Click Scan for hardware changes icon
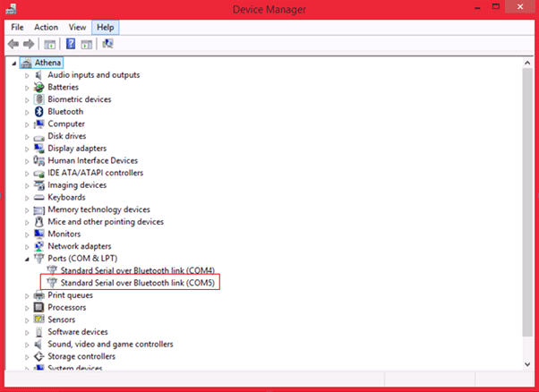This screenshot has height=392, width=539. point(107,44)
